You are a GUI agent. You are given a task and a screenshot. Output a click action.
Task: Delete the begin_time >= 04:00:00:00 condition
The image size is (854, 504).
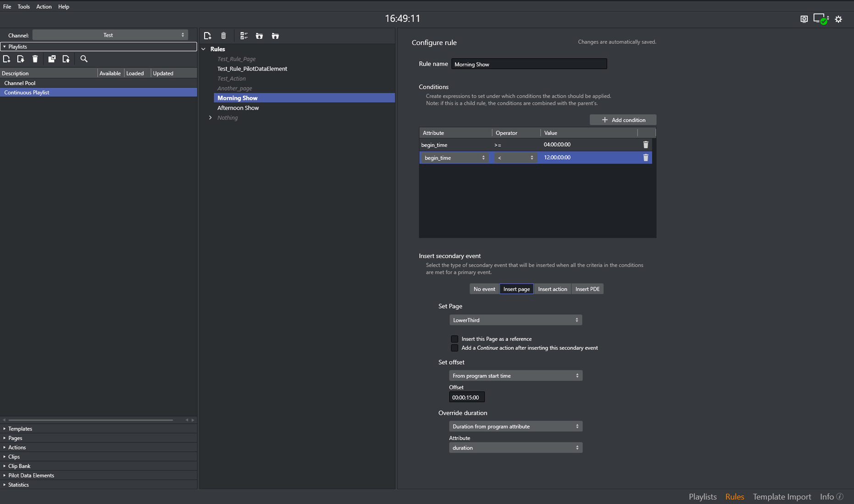pos(645,145)
